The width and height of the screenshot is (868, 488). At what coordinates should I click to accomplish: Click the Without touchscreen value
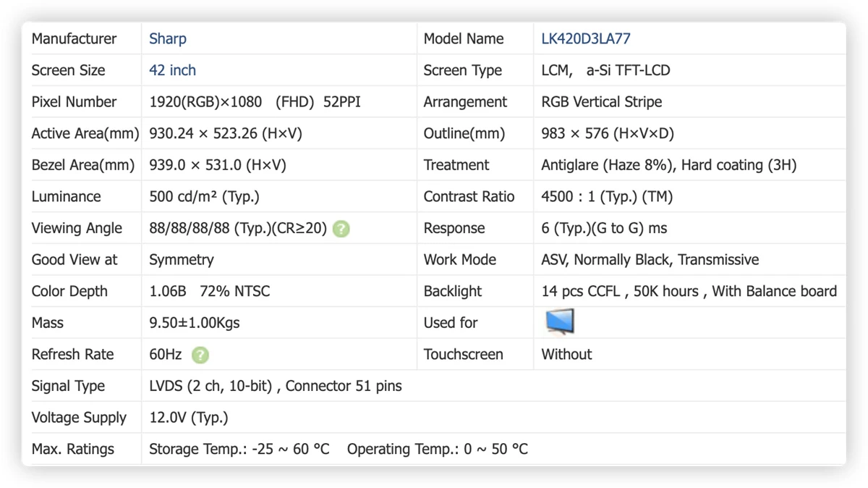566,355
